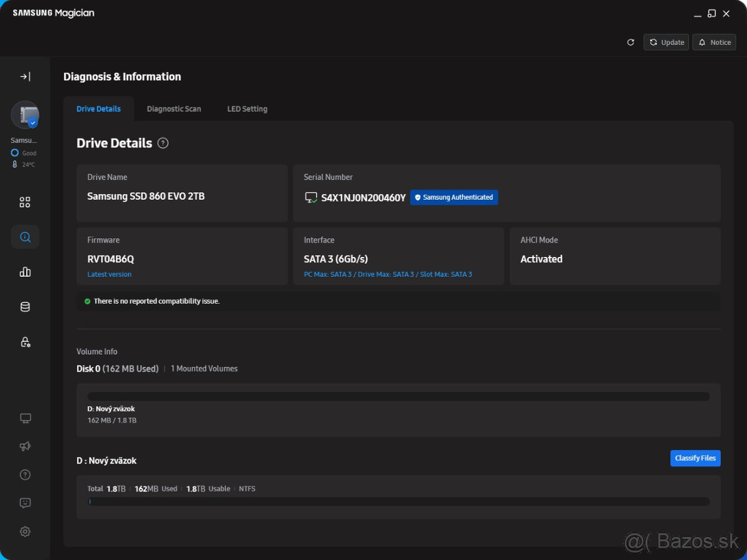Open the data management database icon
The height and width of the screenshot is (560, 747).
click(x=25, y=307)
